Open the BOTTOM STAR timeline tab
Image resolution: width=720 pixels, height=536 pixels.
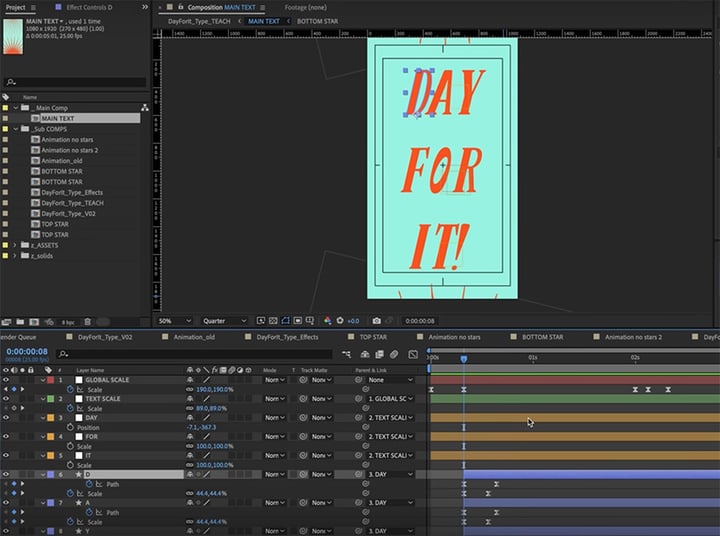click(x=542, y=337)
